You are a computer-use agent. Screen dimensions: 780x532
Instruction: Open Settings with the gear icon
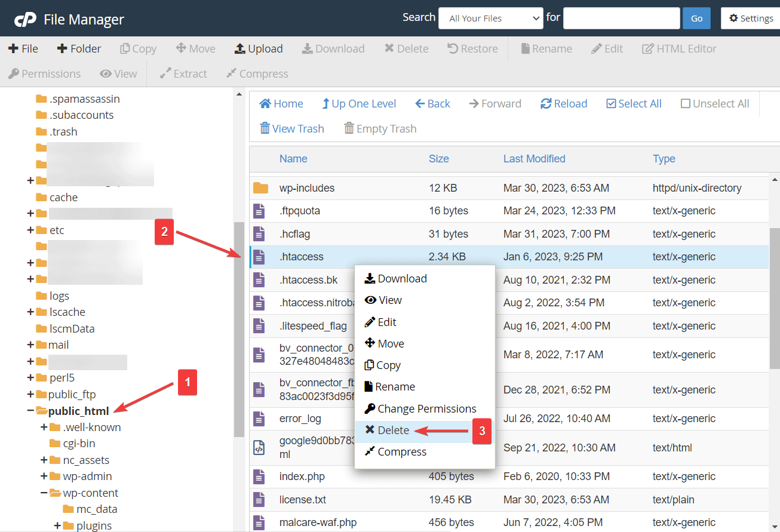point(733,19)
